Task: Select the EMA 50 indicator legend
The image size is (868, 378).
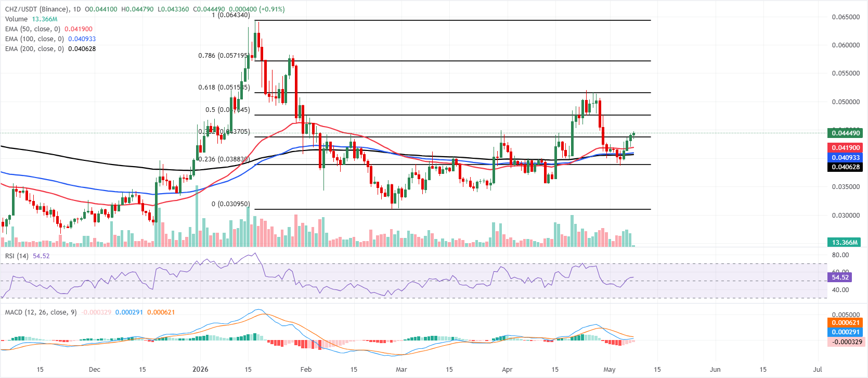Action: [49, 29]
